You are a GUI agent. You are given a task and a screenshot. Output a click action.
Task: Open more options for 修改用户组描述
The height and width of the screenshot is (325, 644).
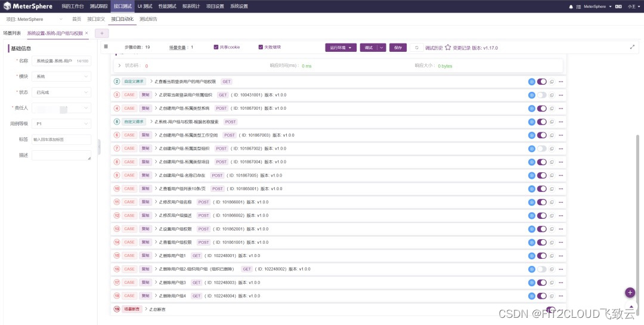coord(561,216)
